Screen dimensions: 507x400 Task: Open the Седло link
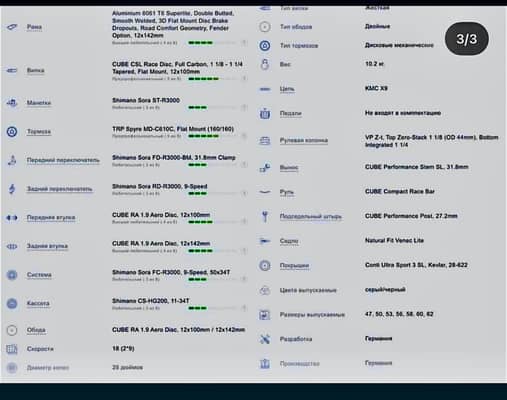point(289,241)
